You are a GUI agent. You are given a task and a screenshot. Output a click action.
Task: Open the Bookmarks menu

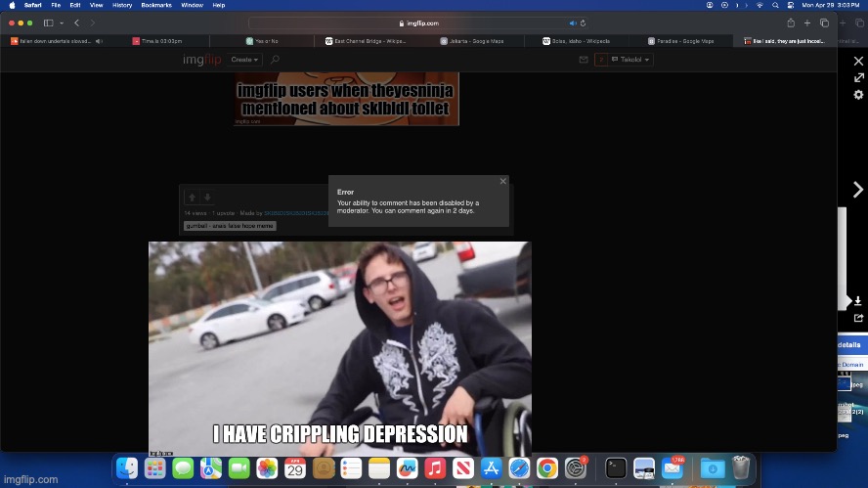(156, 5)
